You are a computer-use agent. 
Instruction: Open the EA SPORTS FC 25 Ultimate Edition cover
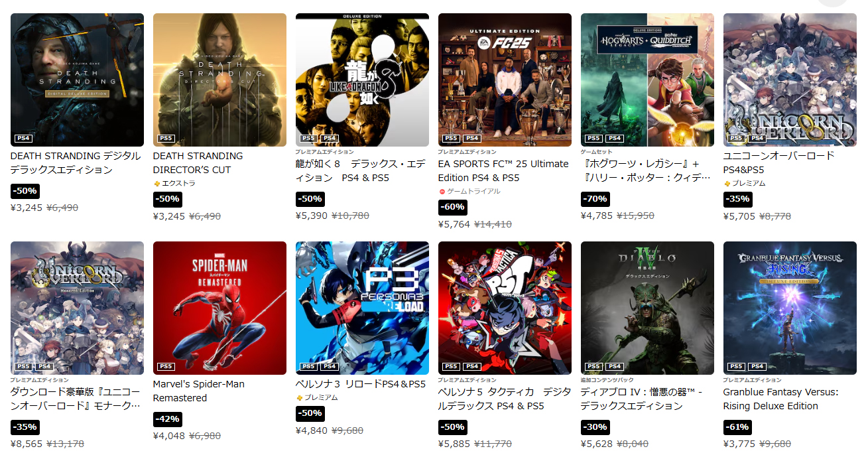505,80
